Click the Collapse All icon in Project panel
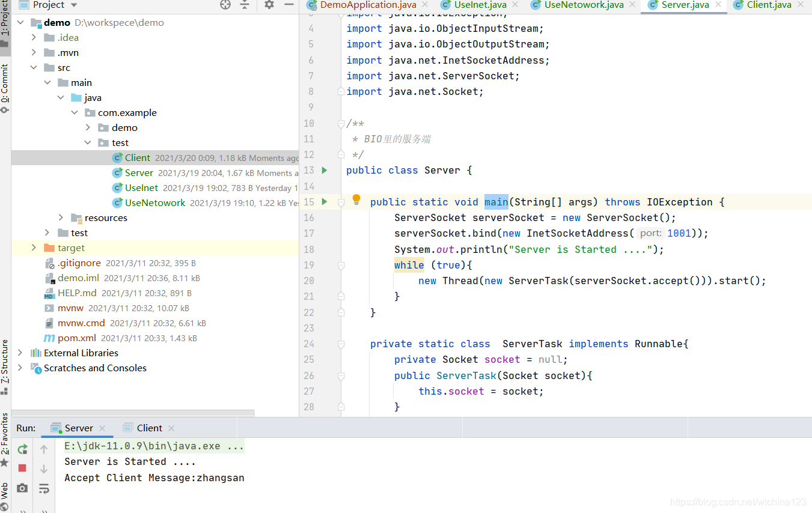The width and height of the screenshot is (812, 513). 245,5
